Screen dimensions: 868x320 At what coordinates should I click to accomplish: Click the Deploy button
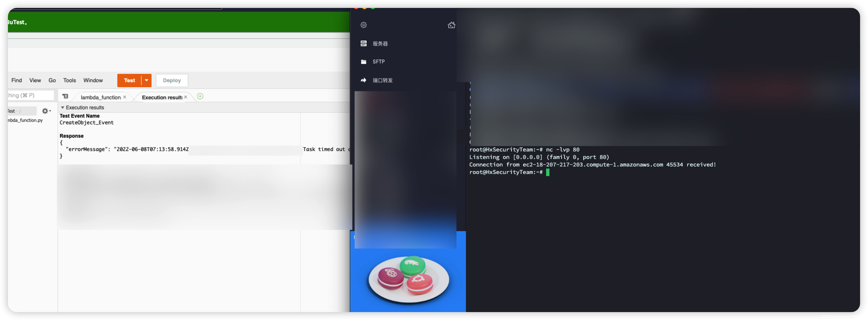click(172, 81)
